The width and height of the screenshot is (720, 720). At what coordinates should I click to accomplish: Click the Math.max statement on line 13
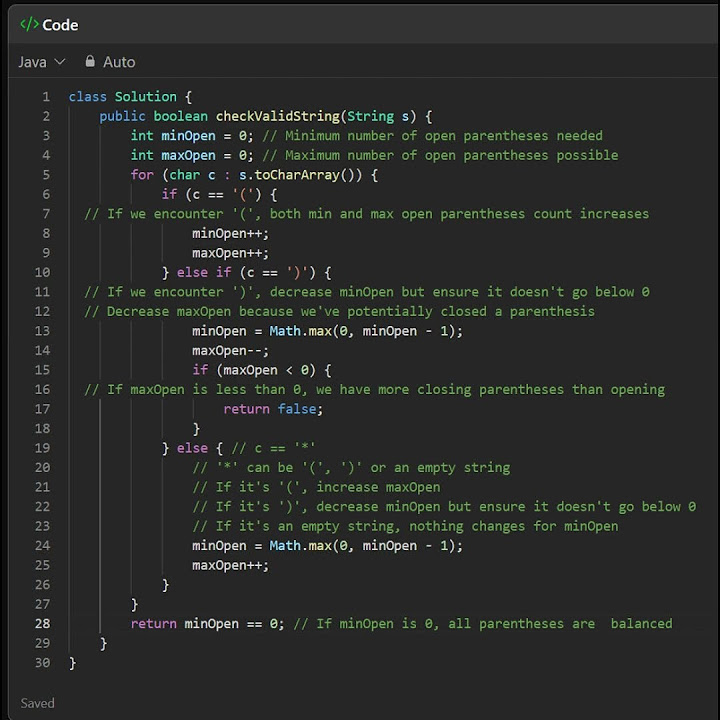(327, 331)
